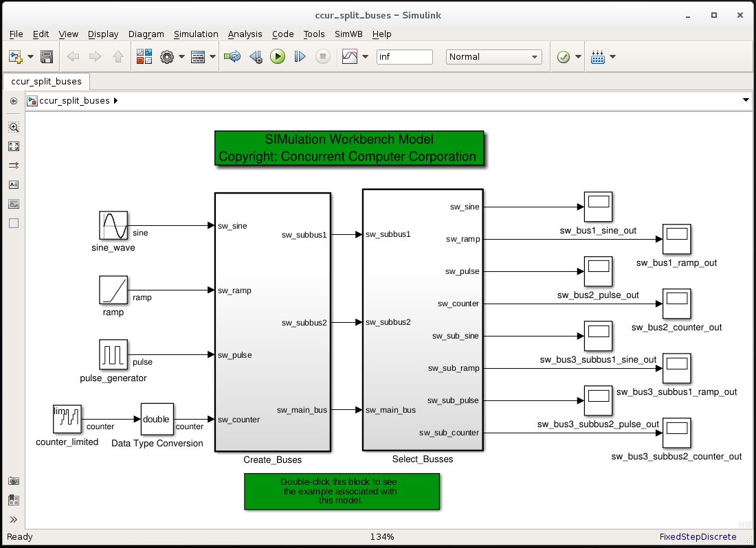
Task: Click the FixedStepDiscrete solver link
Action: coord(698,537)
